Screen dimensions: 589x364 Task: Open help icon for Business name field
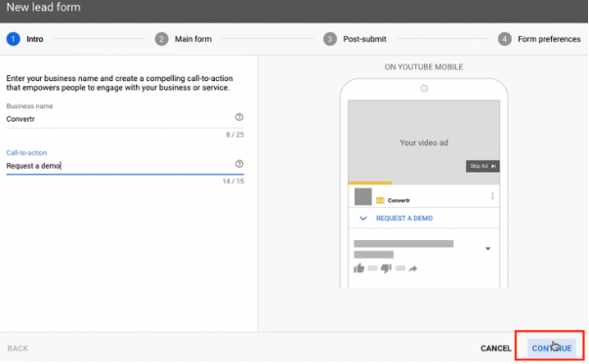(239, 117)
